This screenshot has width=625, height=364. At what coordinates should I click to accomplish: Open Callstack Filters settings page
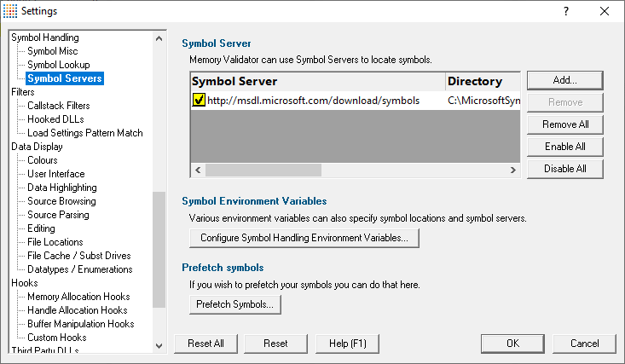tap(59, 106)
